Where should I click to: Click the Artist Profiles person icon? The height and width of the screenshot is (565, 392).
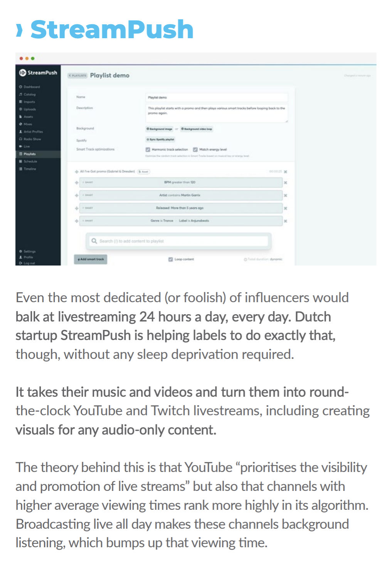21,132
